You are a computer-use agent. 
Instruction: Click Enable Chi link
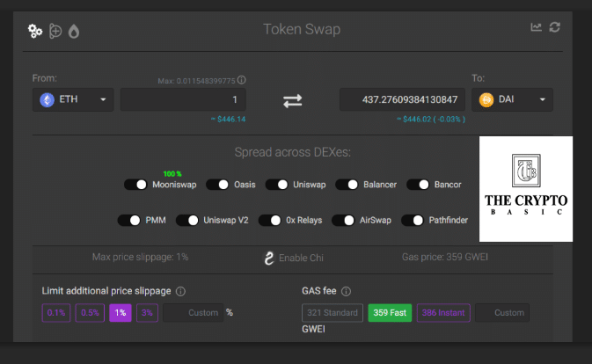click(x=301, y=258)
